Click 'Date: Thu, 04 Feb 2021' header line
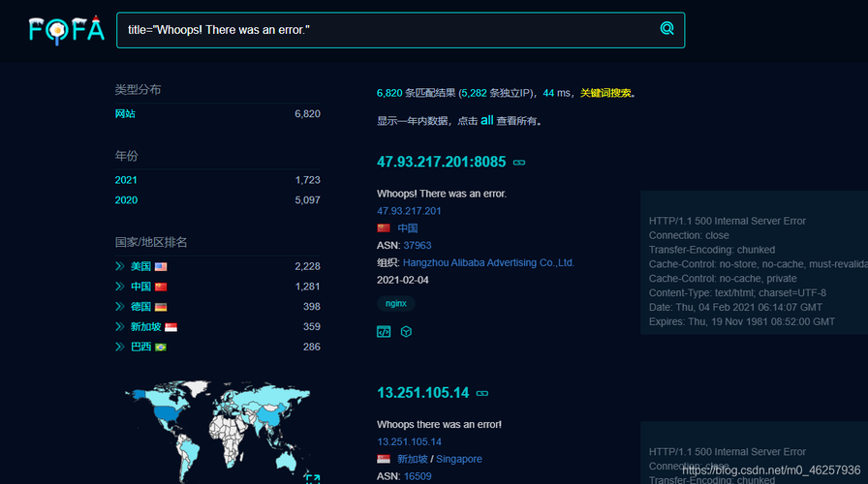 [735, 307]
